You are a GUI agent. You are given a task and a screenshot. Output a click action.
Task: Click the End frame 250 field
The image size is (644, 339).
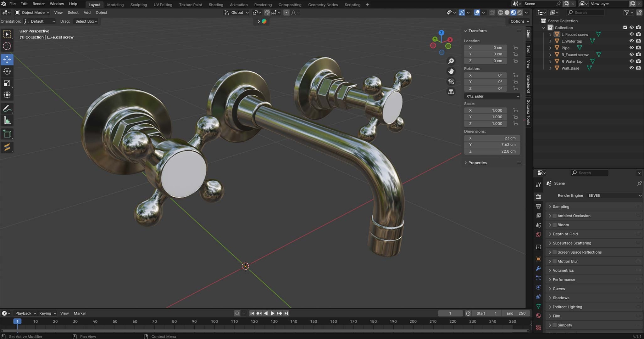[x=516, y=314]
